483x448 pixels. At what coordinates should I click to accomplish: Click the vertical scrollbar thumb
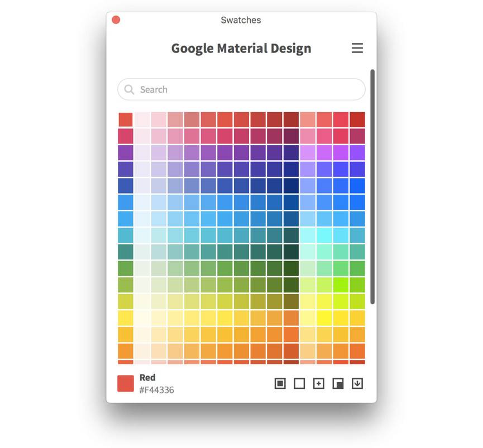click(372, 187)
